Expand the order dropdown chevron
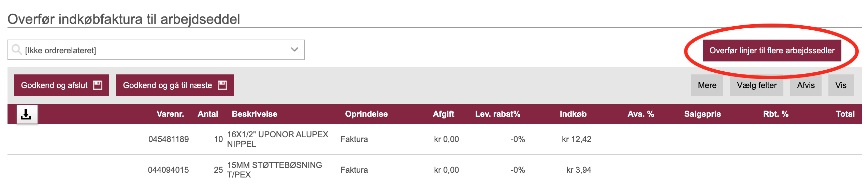The width and height of the screenshot is (868, 185). point(294,49)
